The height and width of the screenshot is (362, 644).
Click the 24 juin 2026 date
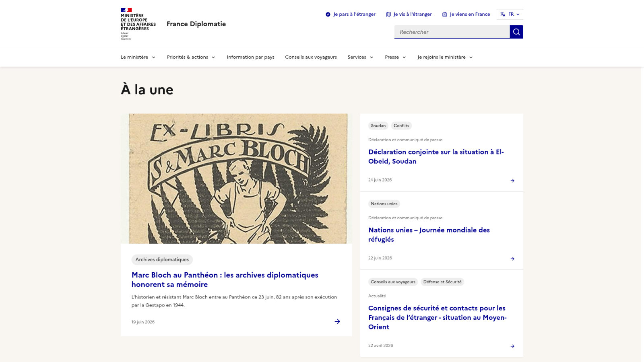[x=380, y=180]
